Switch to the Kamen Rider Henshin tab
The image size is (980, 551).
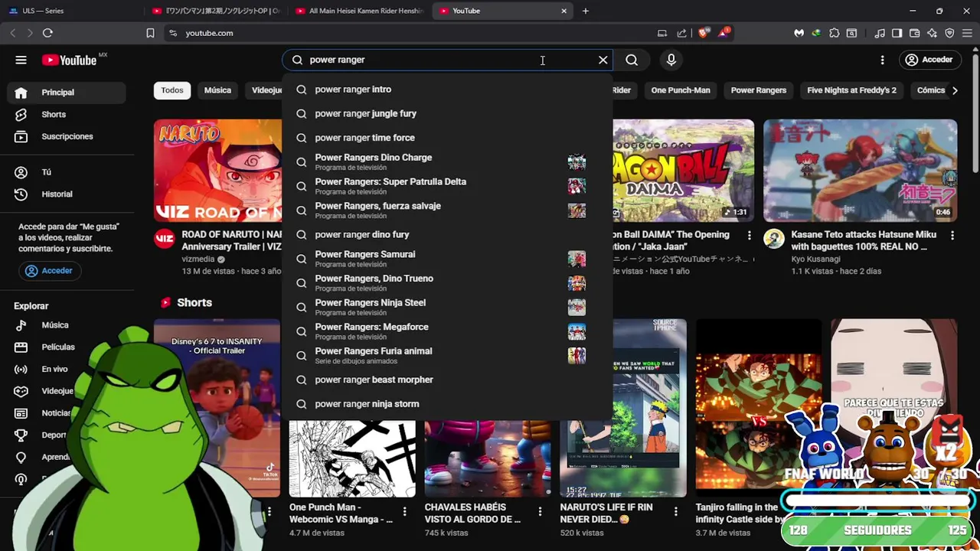(360, 11)
